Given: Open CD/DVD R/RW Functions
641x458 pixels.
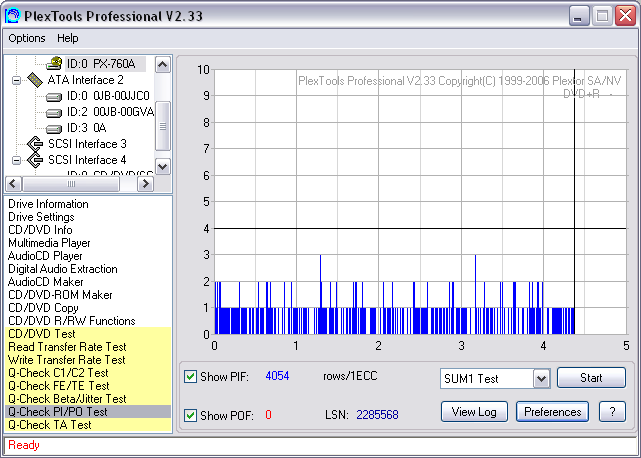Looking at the screenshot, I should [72, 321].
